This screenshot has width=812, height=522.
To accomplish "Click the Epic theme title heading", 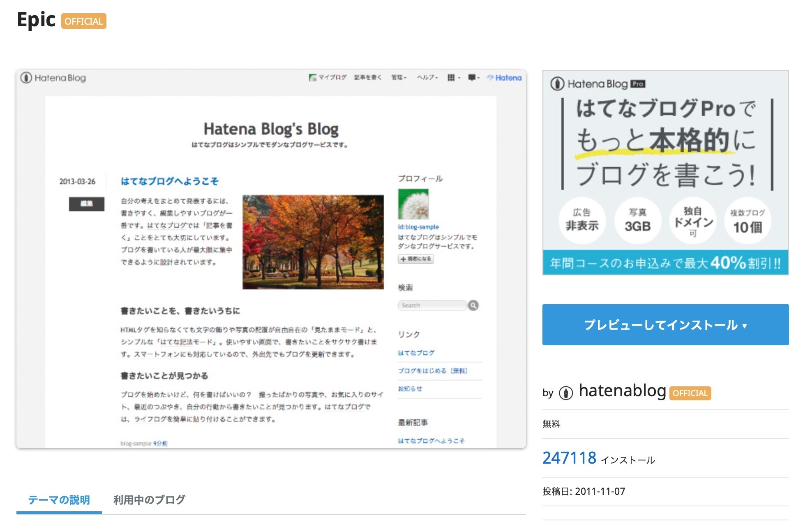I will coord(36,20).
